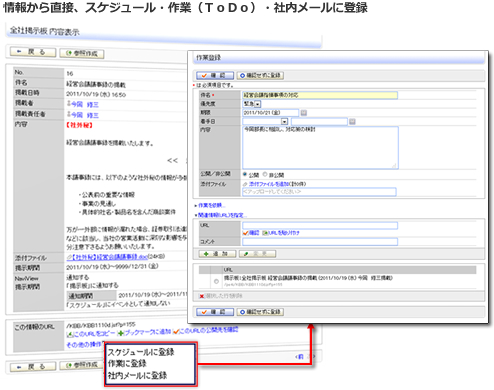Click このURLの公開先を確認 check link
494x390 pixels.
tap(206, 331)
